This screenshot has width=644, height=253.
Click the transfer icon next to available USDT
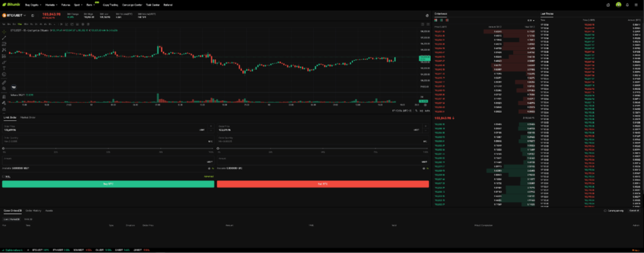[x=213, y=169]
